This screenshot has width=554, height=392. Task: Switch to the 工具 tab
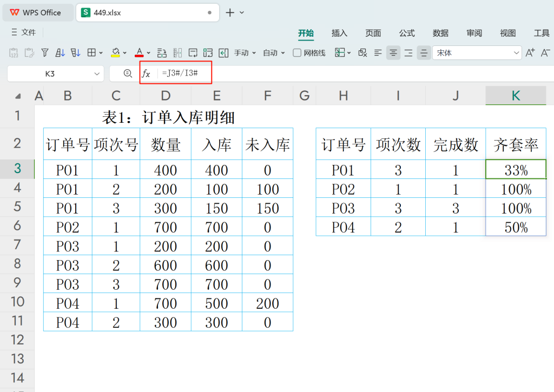pos(542,33)
